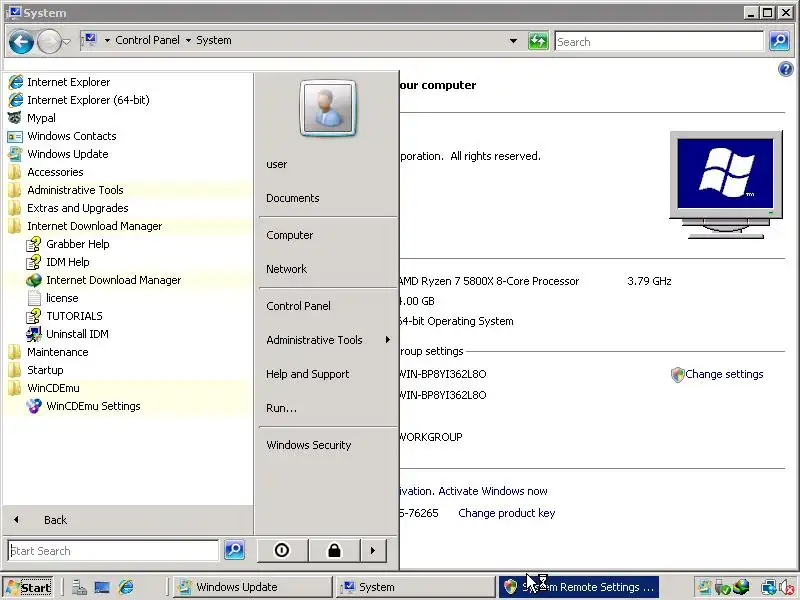
Task: Open the shutdown options arrow menu
Action: 373,550
